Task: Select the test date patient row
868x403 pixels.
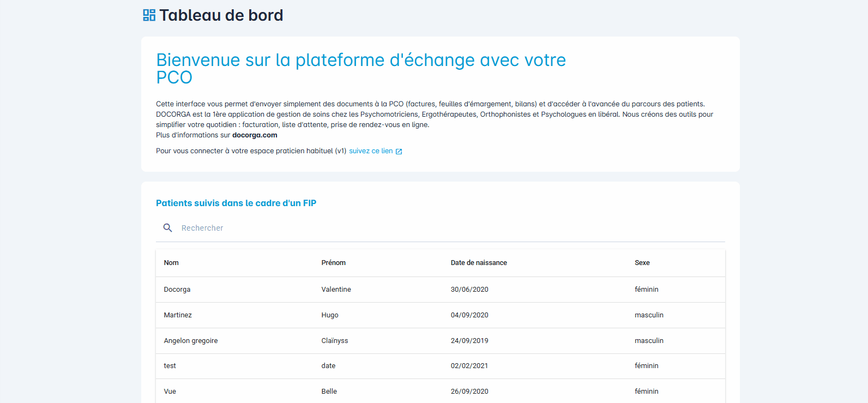Action: point(441,366)
